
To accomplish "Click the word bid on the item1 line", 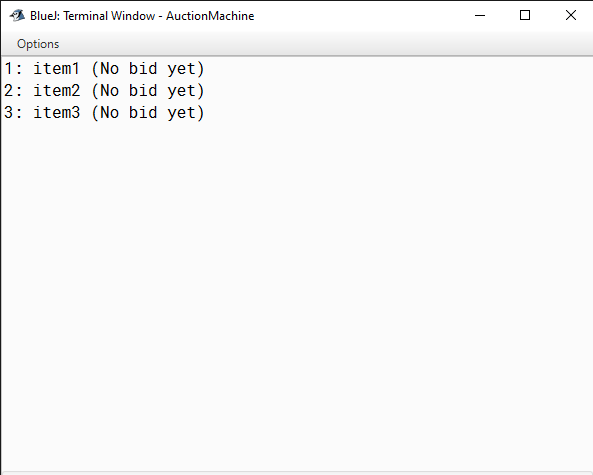I will (x=143, y=69).
